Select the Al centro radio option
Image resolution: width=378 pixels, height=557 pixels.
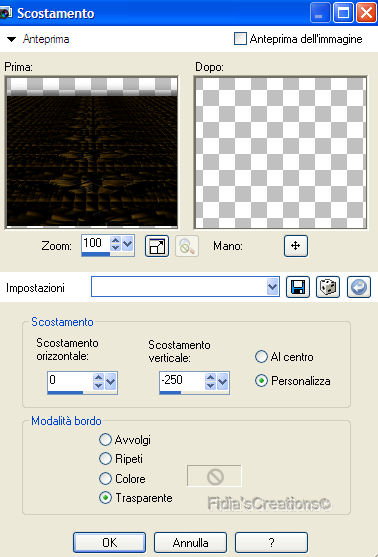pos(261,357)
